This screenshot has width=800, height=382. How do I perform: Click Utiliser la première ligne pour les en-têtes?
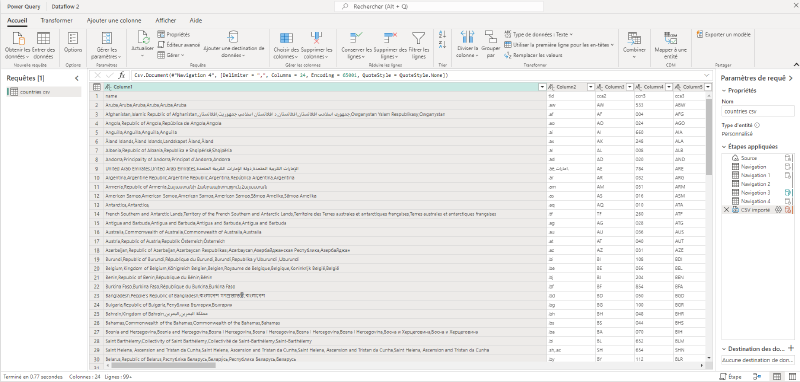559,45
